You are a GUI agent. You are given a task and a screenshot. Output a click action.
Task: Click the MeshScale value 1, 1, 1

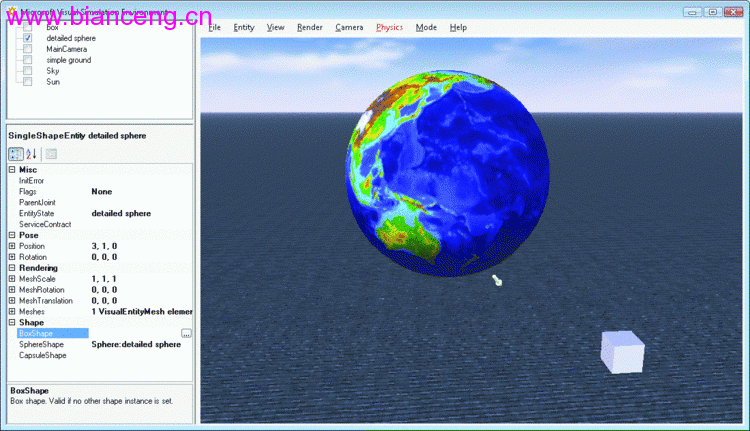coord(104,278)
